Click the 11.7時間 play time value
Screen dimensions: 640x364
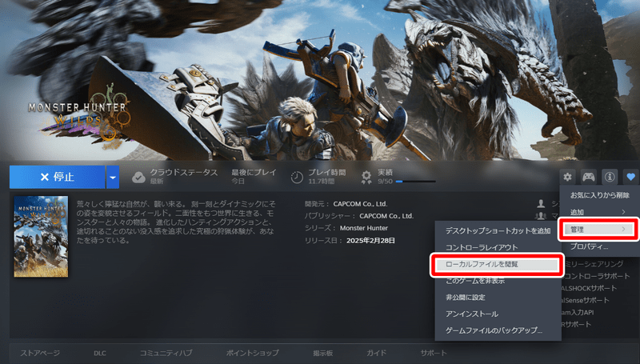click(x=322, y=182)
